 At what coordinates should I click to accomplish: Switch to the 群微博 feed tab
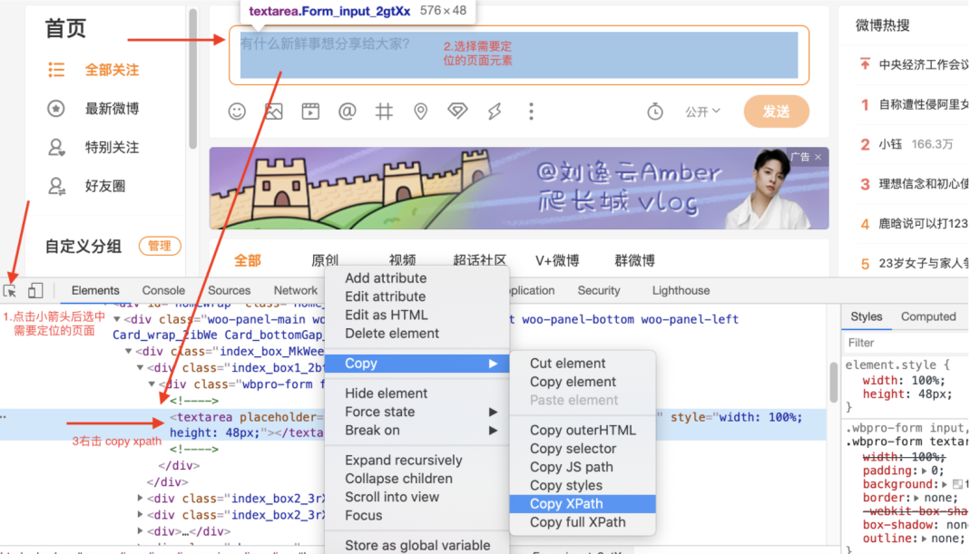[x=634, y=260]
